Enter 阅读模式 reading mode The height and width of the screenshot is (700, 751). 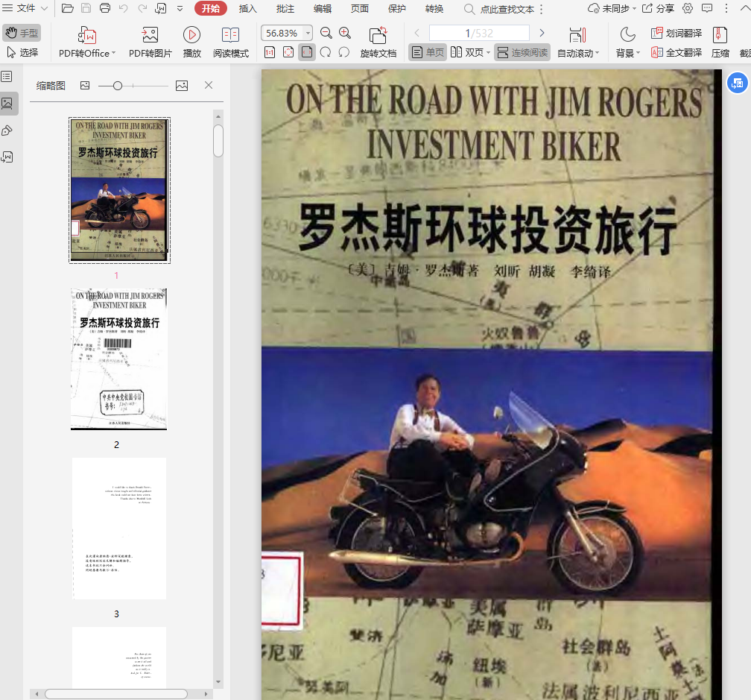[x=231, y=42]
